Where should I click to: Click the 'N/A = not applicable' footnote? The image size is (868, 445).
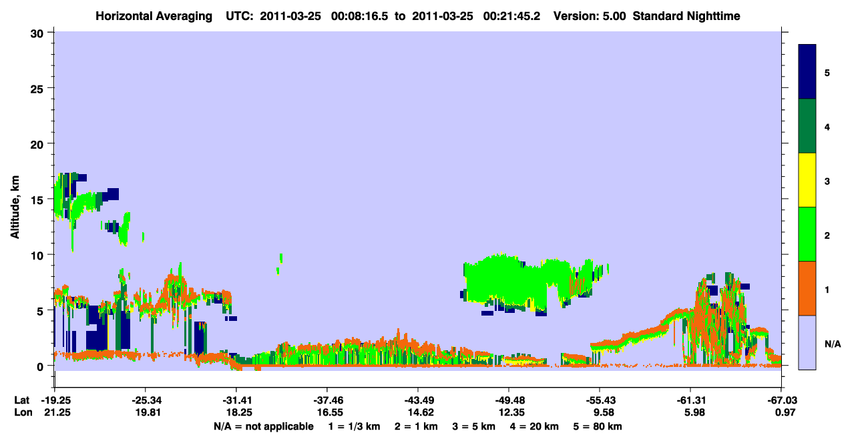(263, 426)
